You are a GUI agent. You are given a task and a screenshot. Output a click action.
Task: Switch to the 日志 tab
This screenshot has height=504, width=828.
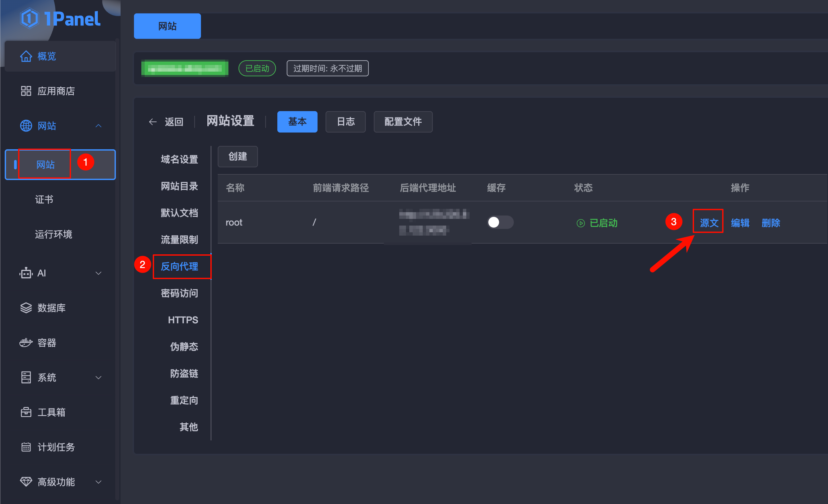[x=345, y=121]
